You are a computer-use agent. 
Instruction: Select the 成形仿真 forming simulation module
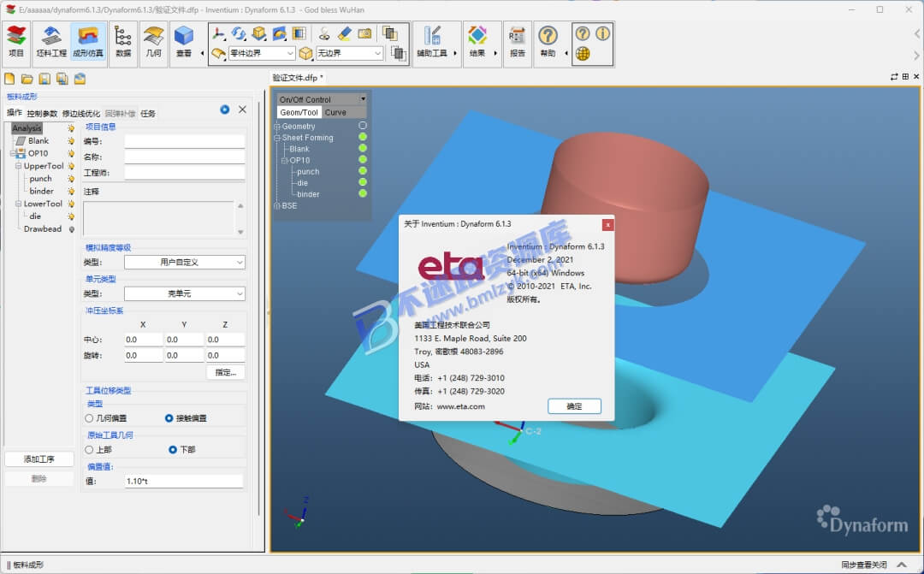[88, 43]
